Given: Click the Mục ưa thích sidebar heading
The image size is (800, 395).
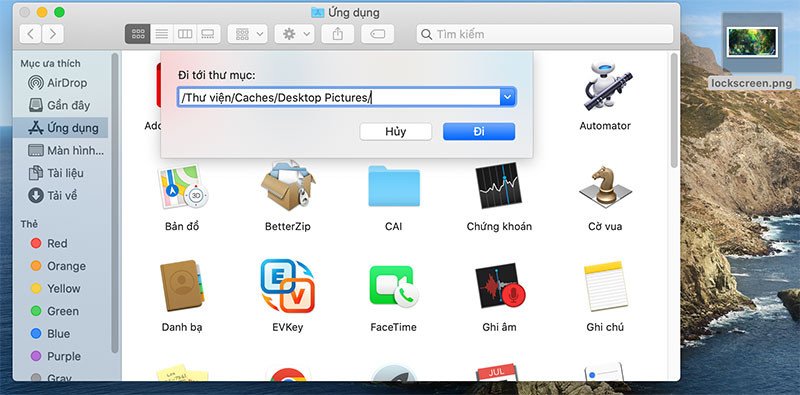Looking at the screenshot, I should tap(51, 63).
